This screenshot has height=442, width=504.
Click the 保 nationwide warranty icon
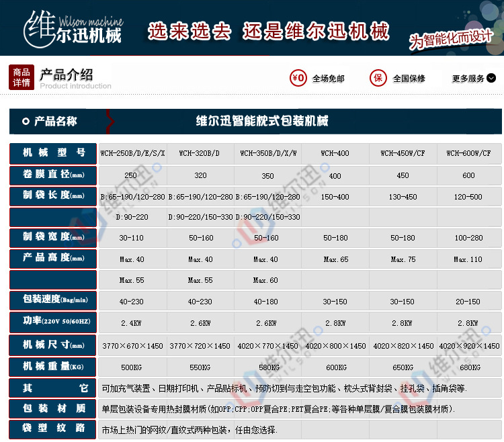point(378,78)
